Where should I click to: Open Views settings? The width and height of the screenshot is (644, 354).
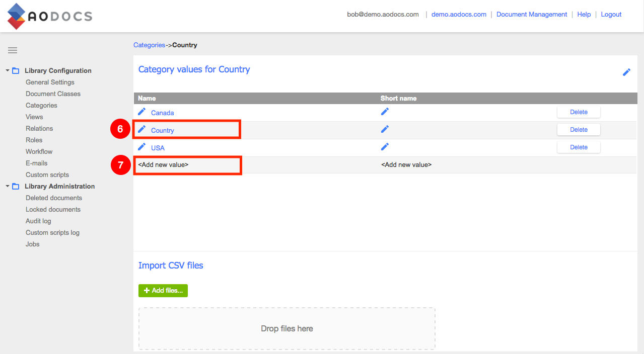pos(34,117)
